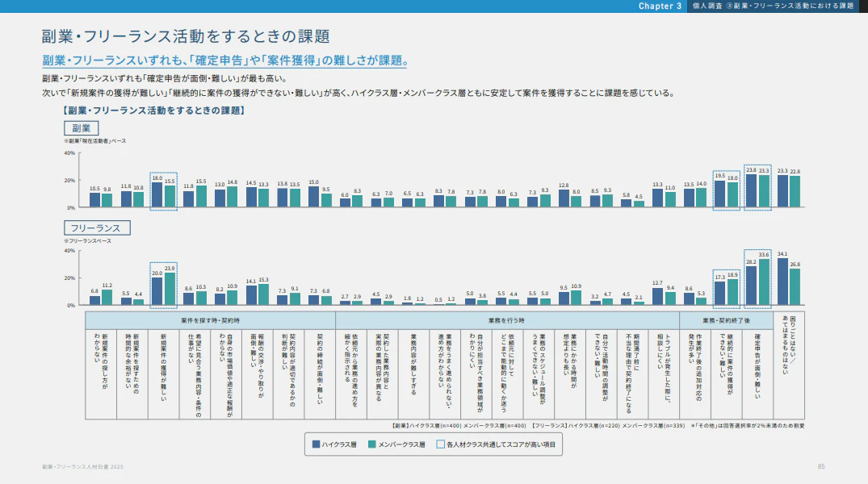Screen dimensions: 868x484
Task: Click the blue underlined subtitle about 確定申告 and 案件獲得
Action: click(224, 60)
